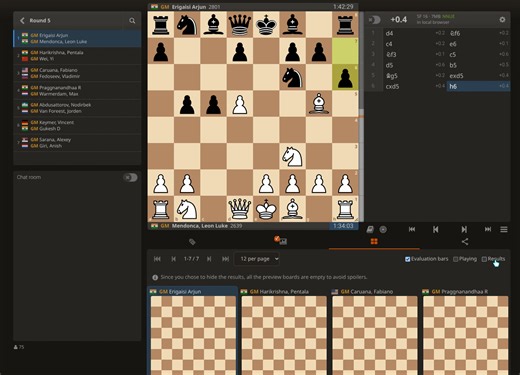Select game Praggnanandhaa vs Warmerdam
Screen dimensions: 520x375
click(77, 91)
